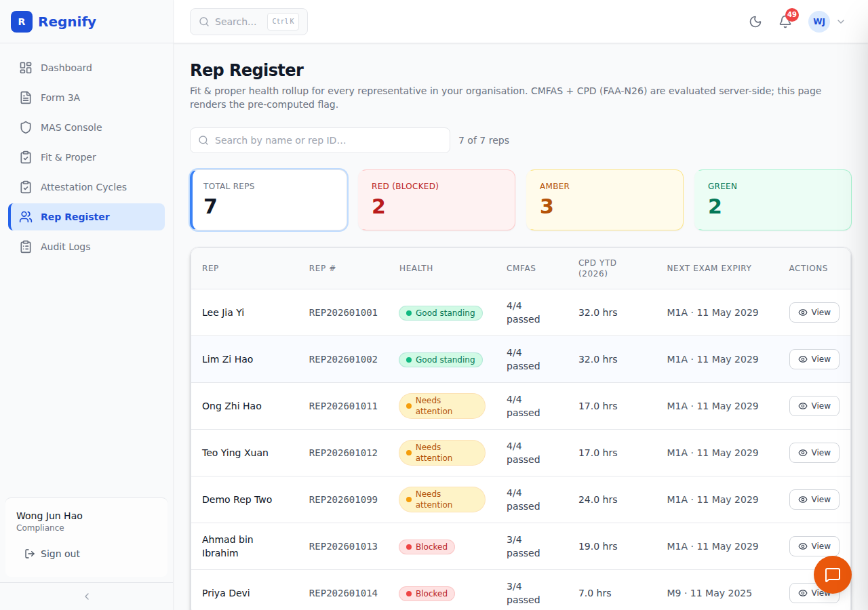The height and width of the screenshot is (610, 868).
Task: Click the Dashboard grid icon in sidebar
Action: [26, 68]
